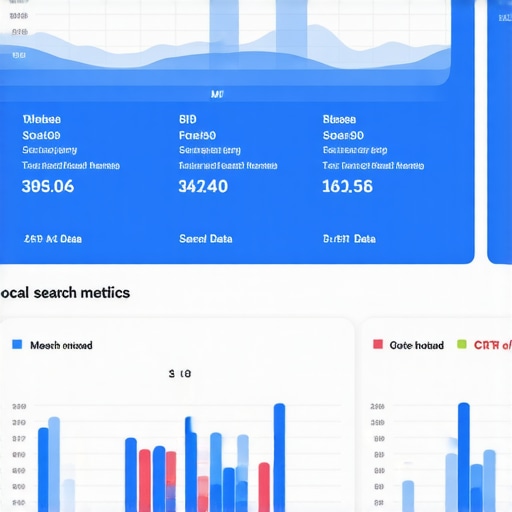Screen dimensions: 512x512
Task: Click the 'Soer90' text in the third card
Action: click(343, 135)
